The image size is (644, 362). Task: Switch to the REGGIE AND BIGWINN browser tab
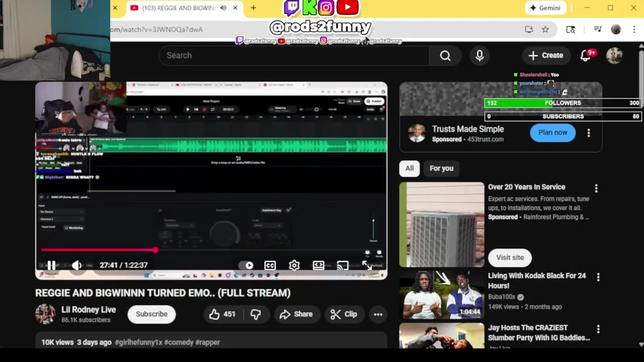point(179,8)
